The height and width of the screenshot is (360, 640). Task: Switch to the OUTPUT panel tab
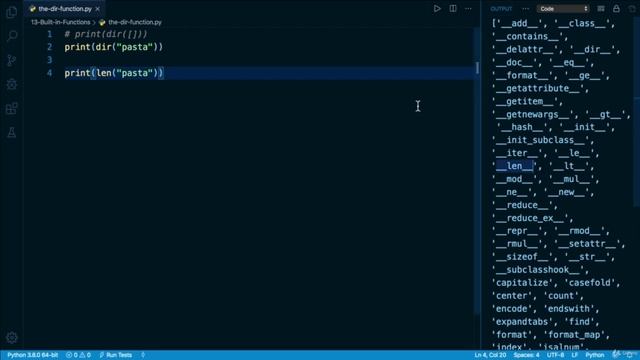click(501, 9)
